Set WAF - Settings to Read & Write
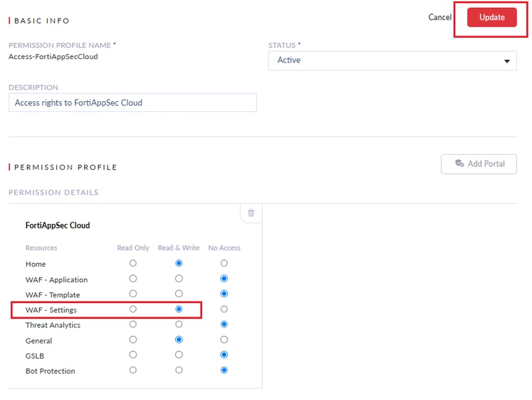 pos(179,309)
